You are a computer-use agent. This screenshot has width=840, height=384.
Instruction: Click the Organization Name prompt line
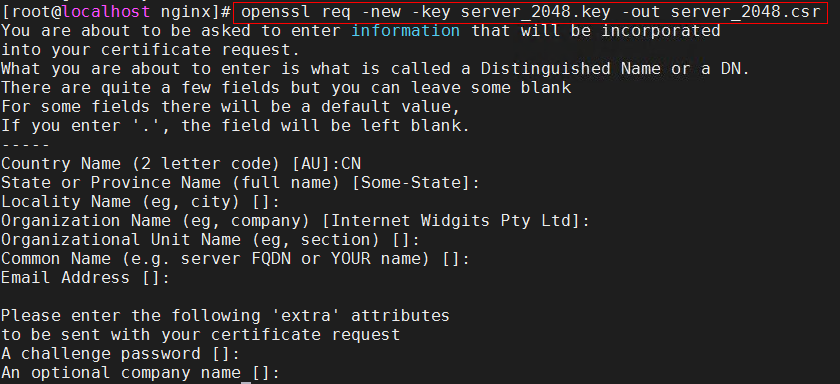(295, 221)
